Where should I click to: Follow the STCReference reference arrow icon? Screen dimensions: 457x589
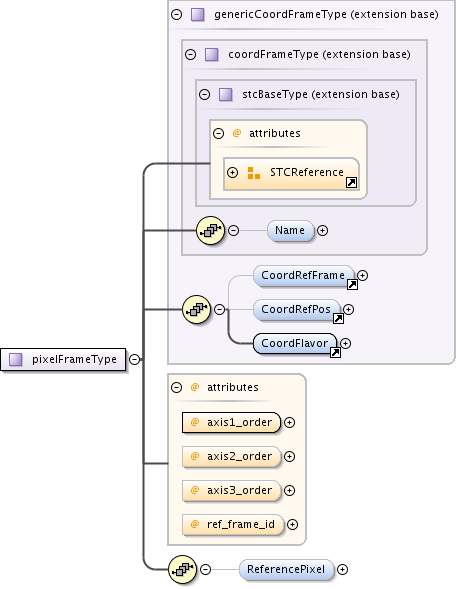(x=351, y=183)
